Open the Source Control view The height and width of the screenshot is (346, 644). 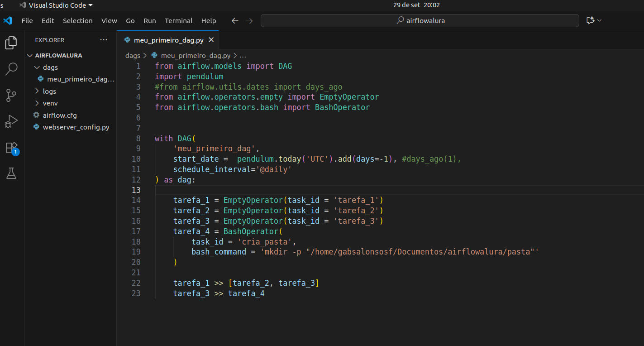11,96
